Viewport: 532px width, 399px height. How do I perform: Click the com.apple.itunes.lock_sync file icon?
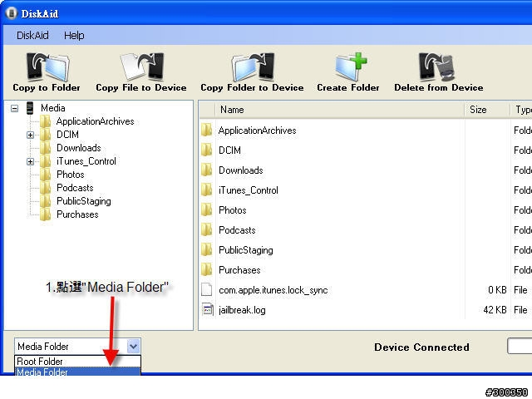click(x=207, y=290)
